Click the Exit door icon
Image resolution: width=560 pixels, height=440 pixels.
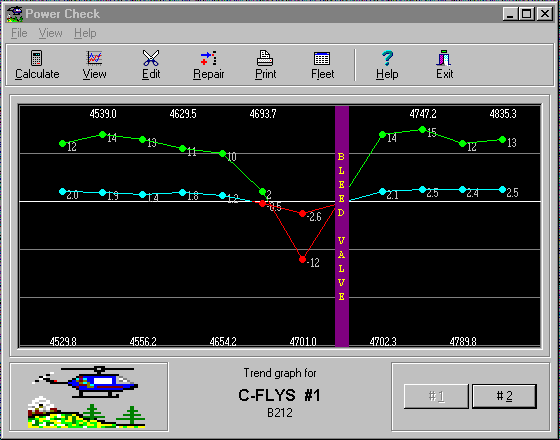click(444, 58)
